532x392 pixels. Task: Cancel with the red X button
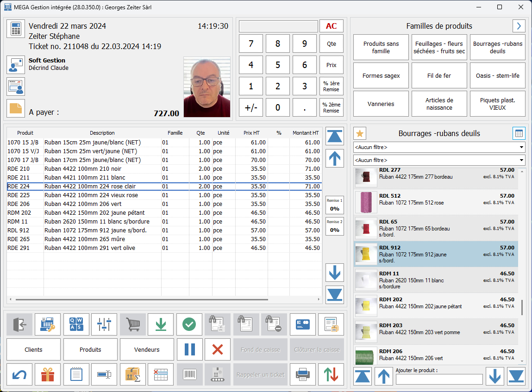point(217,349)
